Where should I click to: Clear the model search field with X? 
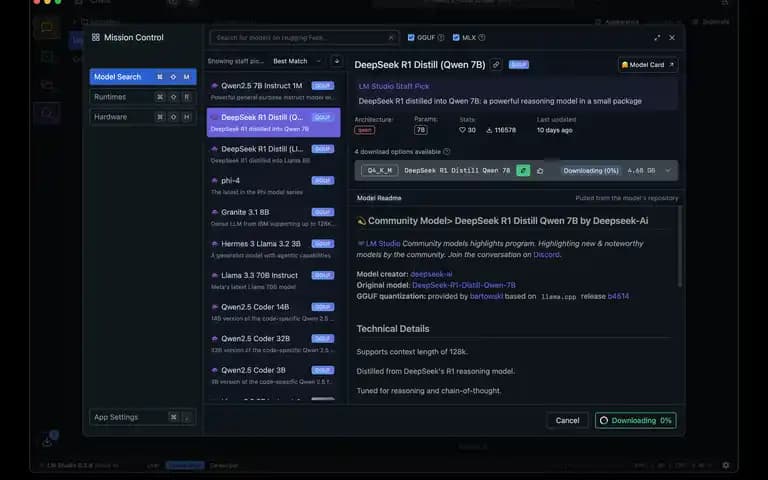coord(391,38)
